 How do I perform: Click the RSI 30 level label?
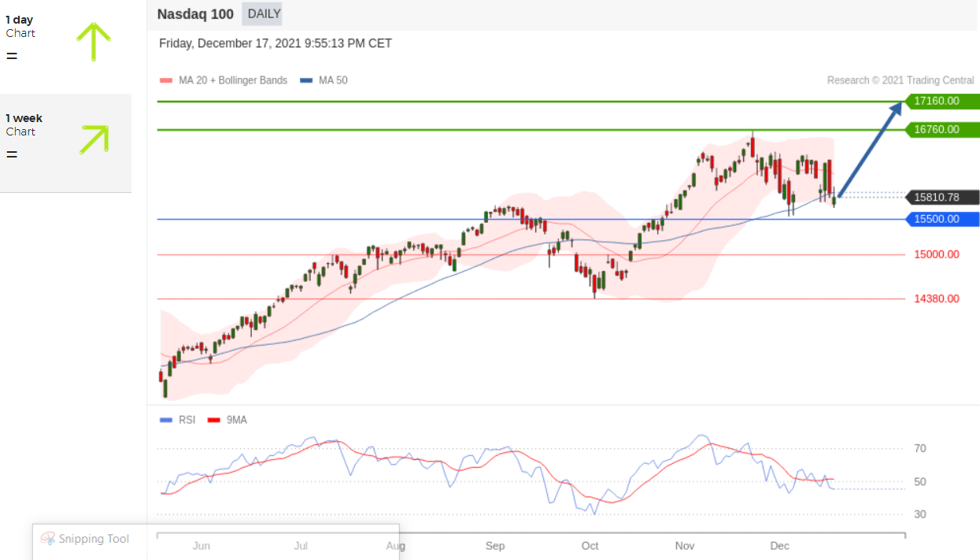[x=920, y=514]
